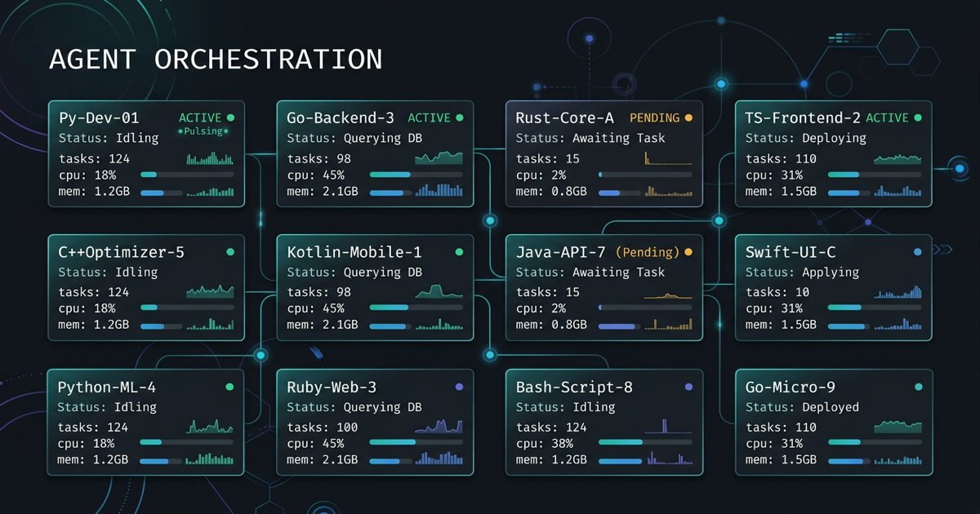Viewport: 980px width, 514px height.
Task: Select the Ruby-Web-3 agent title
Action: tap(332, 387)
